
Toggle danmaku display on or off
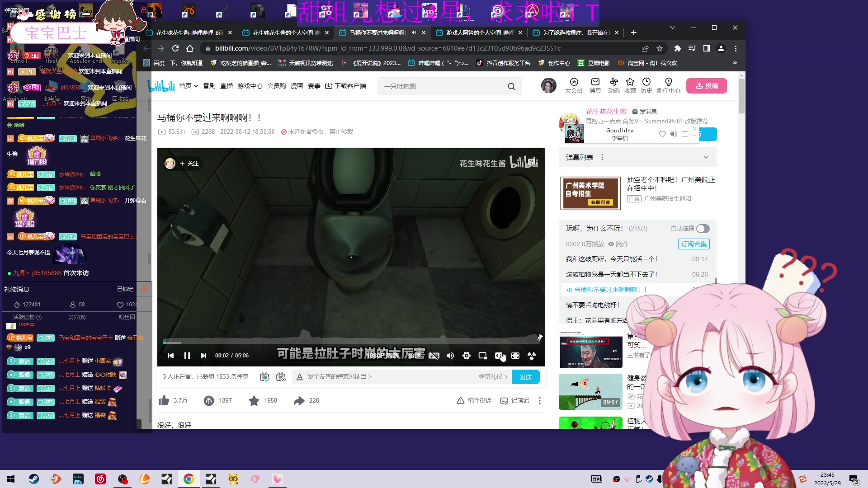[x=264, y=377]
